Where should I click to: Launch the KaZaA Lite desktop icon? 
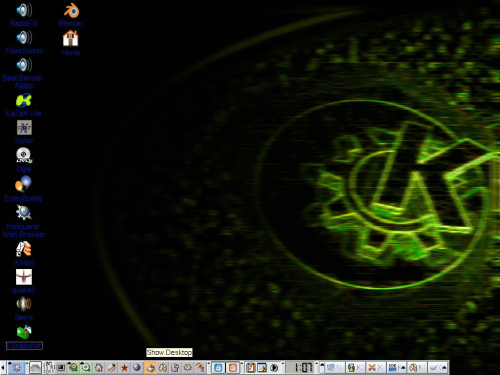coord(24,105)
